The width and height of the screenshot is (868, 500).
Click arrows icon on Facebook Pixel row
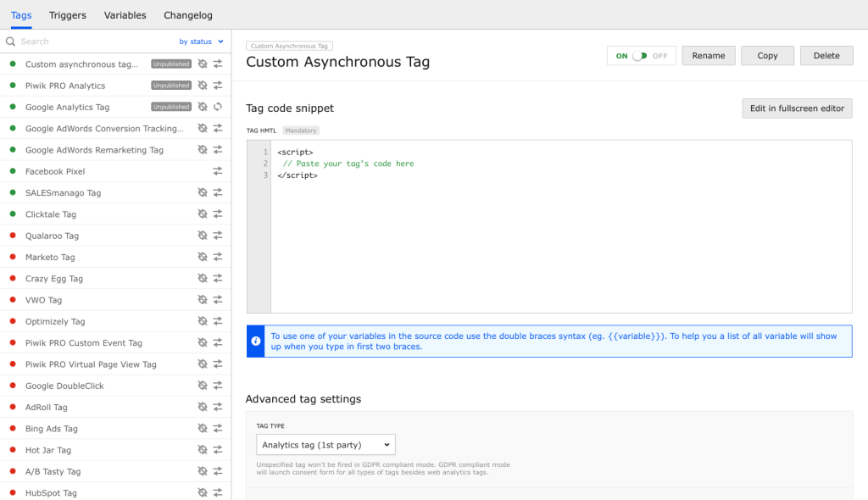click(x=218, y=171)
